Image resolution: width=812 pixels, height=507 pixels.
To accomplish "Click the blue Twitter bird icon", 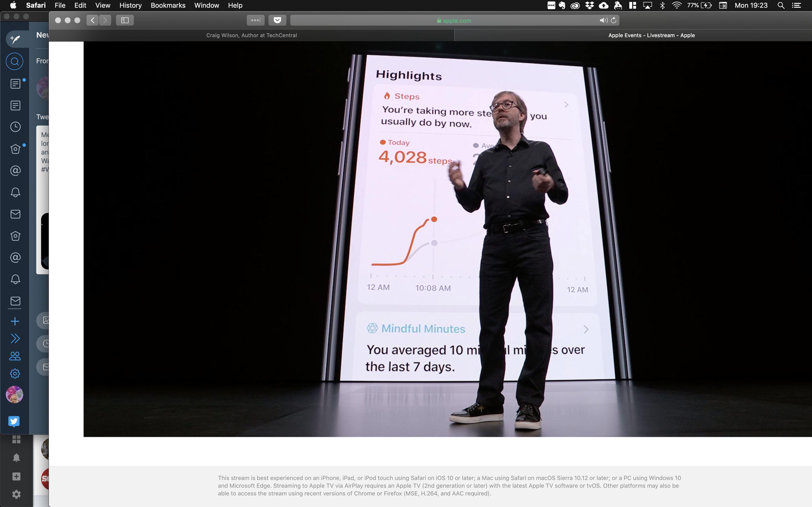I will pyautogui.click(x=14, y=421).
